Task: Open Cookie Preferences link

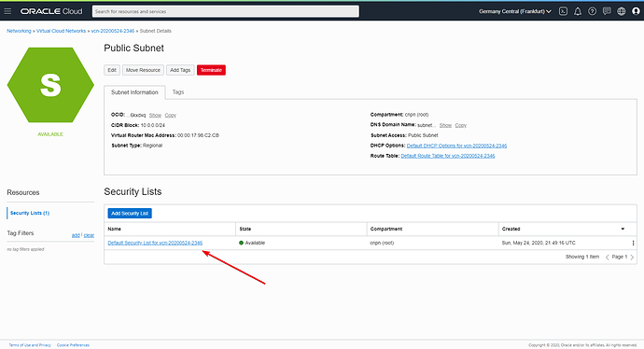Action: pos(73,345)
